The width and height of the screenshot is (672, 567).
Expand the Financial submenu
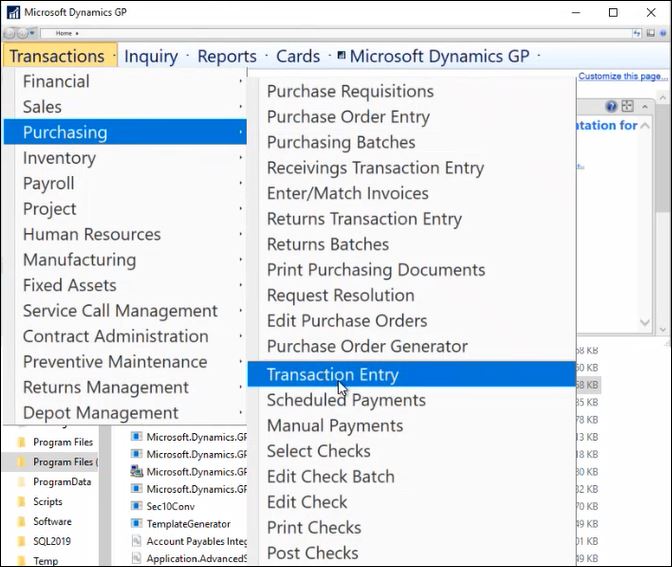[x=56, y=82]
